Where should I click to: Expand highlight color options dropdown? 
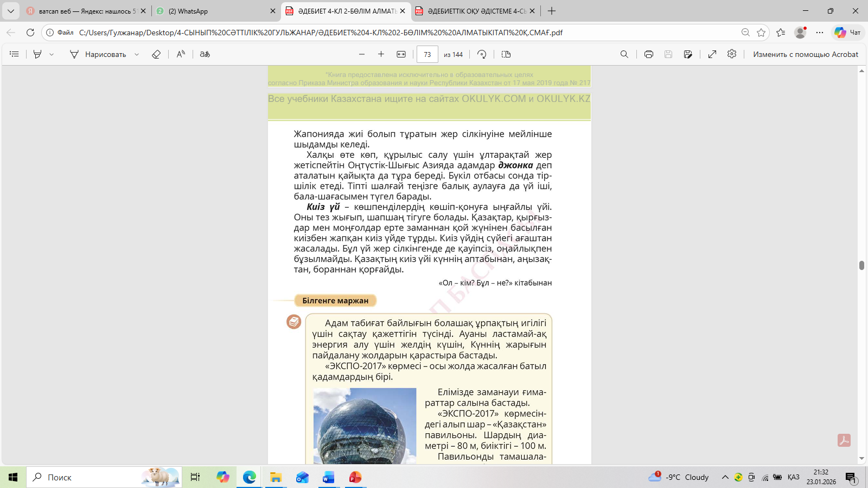52,54
